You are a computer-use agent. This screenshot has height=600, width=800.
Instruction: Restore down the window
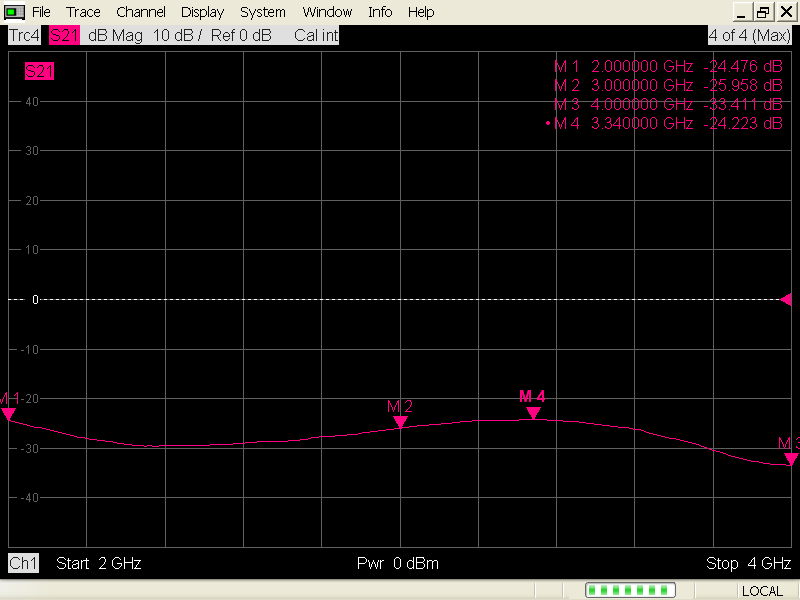click(763, 12)
